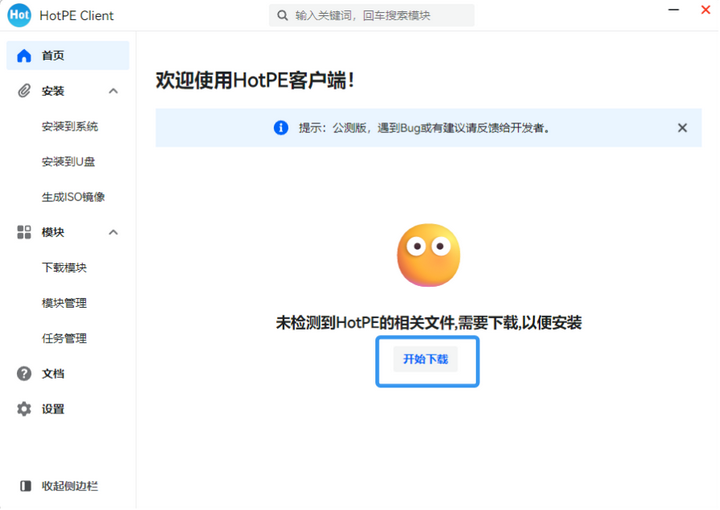
Task: Click the blue info icon in the tip banner
Action: click(x=281, y=128)
